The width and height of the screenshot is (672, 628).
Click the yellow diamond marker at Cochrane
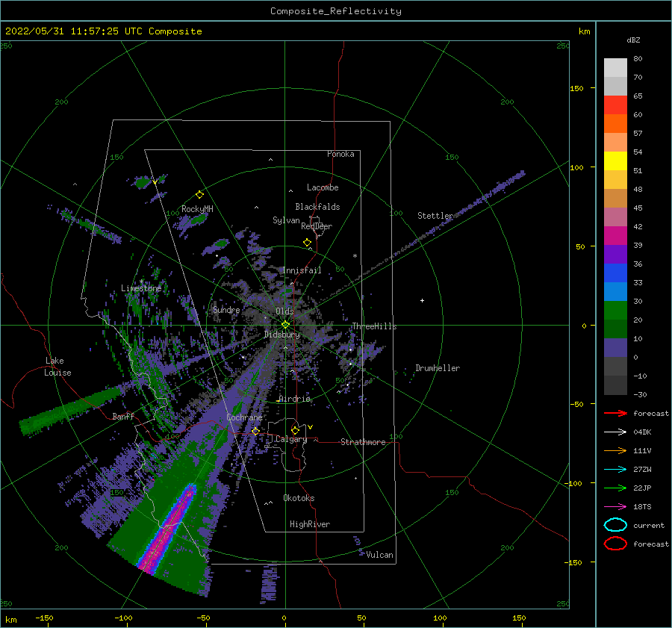pos(255,431)
